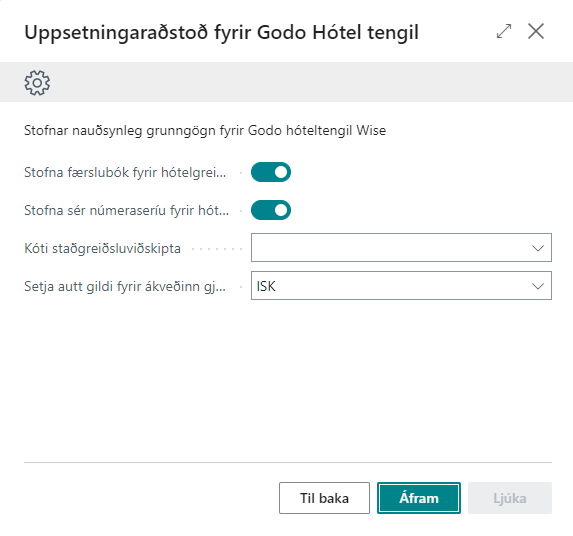This screenshot has height=536, width=573.
Task: Focus the empty Kóti staðgreiðsluviðskipta field
Action: [401, 248]
